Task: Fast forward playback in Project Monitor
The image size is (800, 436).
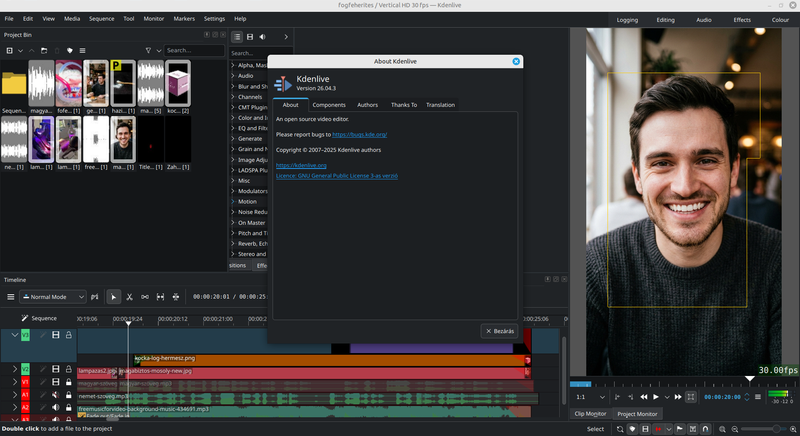Action: click(678, 397)
